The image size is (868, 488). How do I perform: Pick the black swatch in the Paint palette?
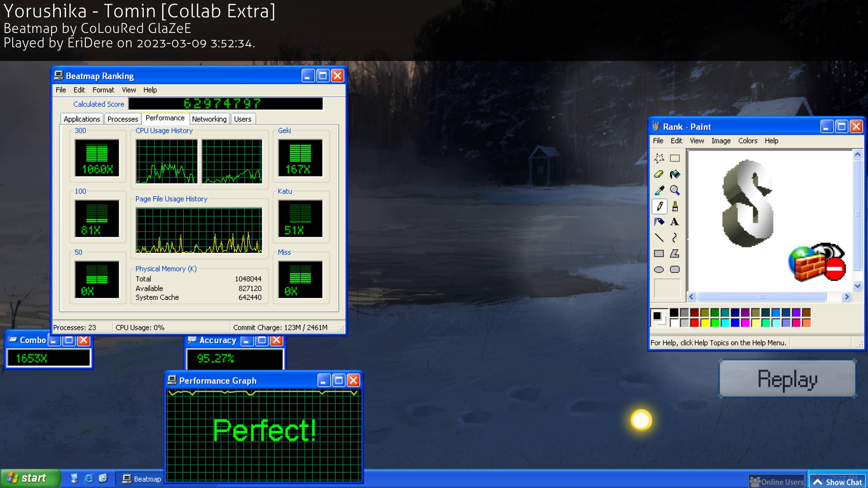tap(674, 312)
